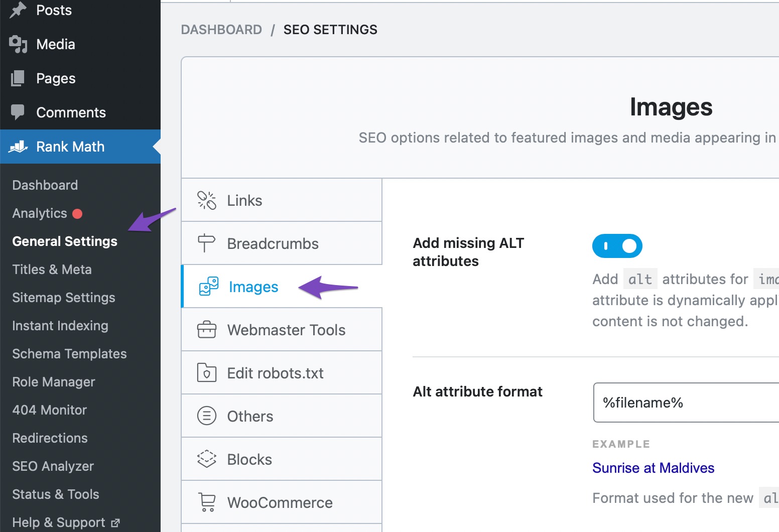Click Alt attribute format label
779x532 pixels.
(x=477, y=391)
